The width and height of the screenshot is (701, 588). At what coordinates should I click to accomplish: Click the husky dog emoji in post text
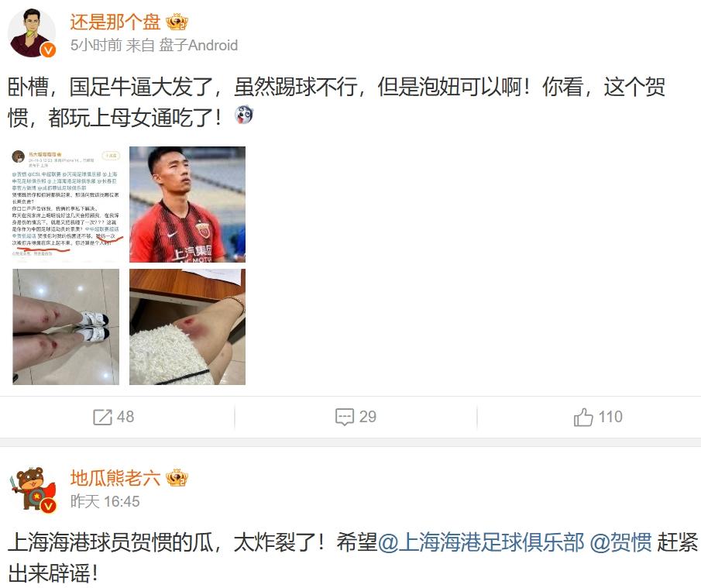click(244, 115)
